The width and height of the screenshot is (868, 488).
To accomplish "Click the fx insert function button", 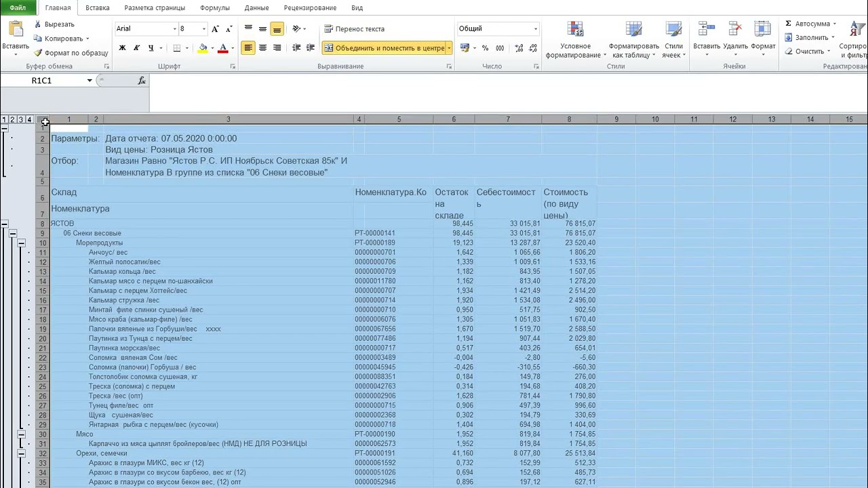I will point(142,81).
